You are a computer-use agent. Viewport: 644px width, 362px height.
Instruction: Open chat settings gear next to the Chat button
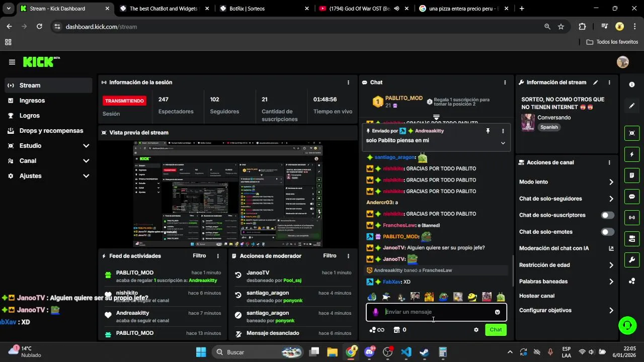click(476, 330)
